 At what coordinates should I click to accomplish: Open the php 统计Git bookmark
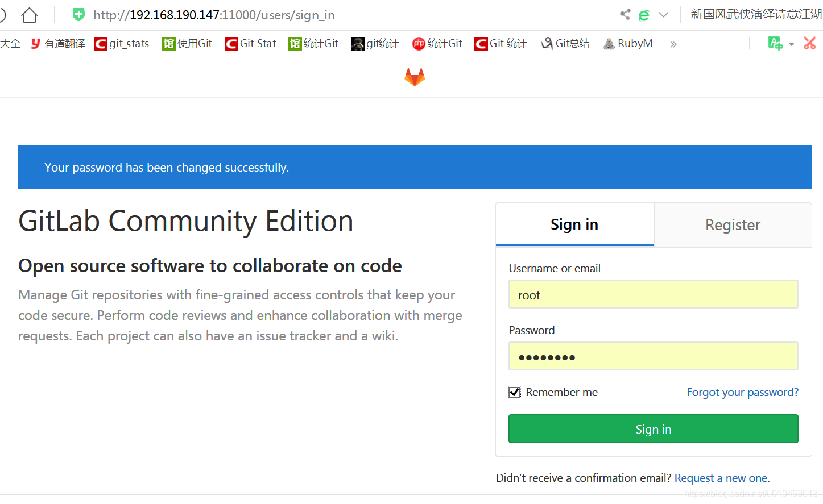point(437,44)
